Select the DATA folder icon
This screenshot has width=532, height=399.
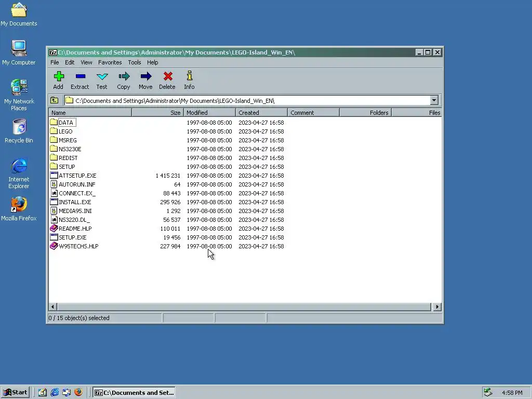[54, 122]
